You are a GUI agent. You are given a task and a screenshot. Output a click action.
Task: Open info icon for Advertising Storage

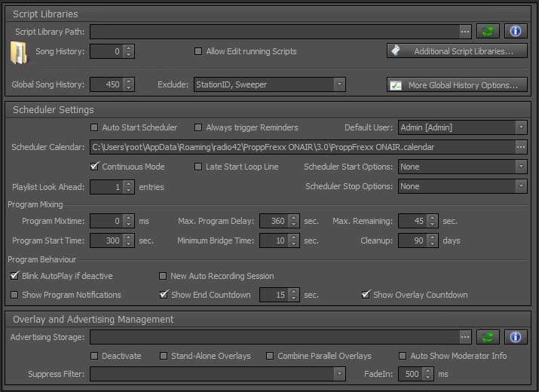516,337
